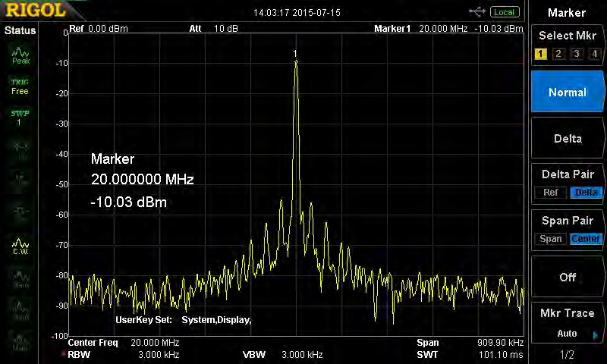Choose Center under Span Pair
Viewport: 607px width, 364px height.
pos(586,239)
